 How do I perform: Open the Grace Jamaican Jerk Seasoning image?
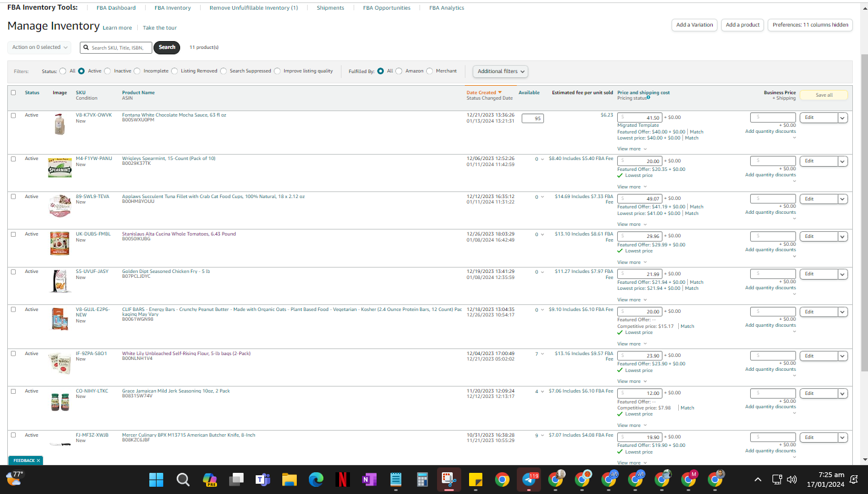pyautogui.click(x=60, y=402)
